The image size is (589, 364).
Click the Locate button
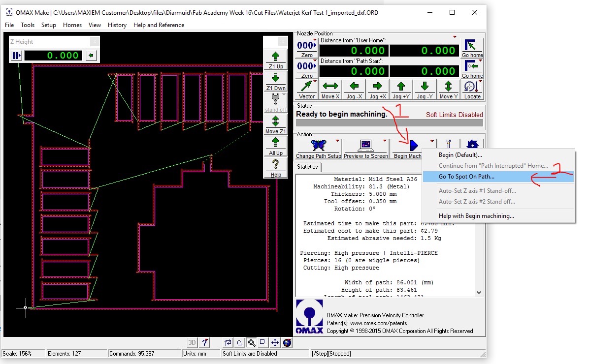click(x=472, y=90)
